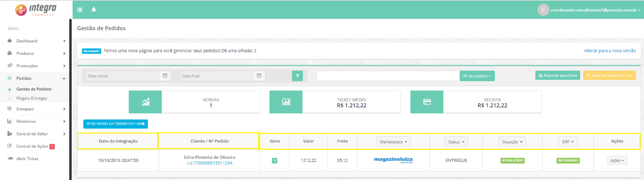The height and width of the screenshot is (180, 644).
Task: Click the 16/10/2019 20:47:50 date cell
Action: 118,160
